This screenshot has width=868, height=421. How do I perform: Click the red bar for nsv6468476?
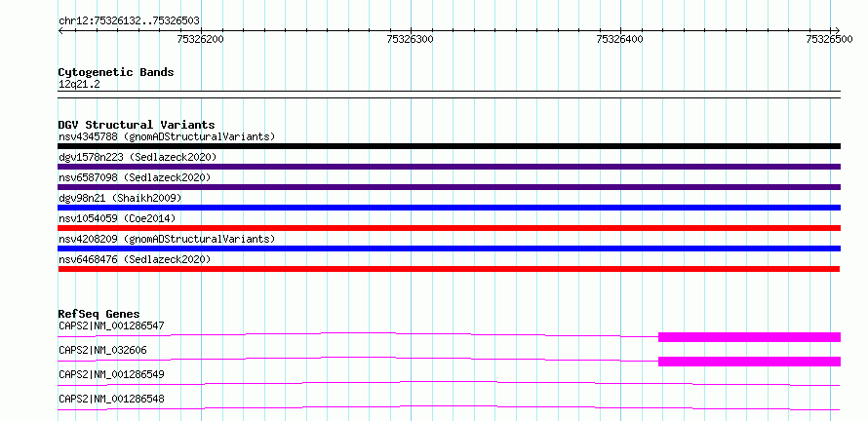coord(449,269)
